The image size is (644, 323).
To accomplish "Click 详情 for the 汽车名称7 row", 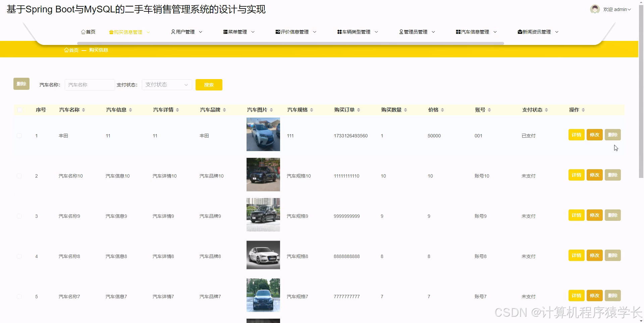I will (x=576, y=296).
